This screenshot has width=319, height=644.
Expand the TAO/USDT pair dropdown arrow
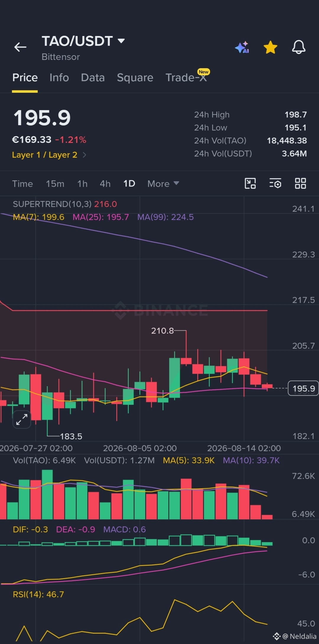coord(121,41)
